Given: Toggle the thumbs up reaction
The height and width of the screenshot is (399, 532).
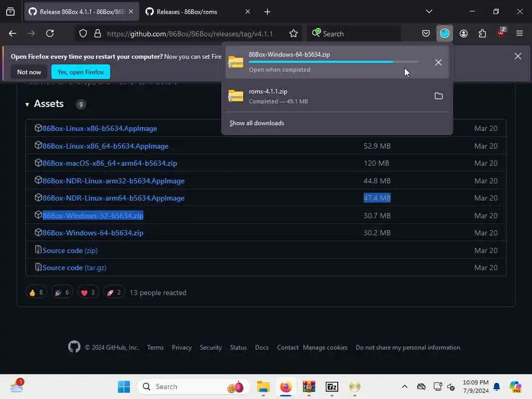Looking at the screenshot, I should point(36,292).
